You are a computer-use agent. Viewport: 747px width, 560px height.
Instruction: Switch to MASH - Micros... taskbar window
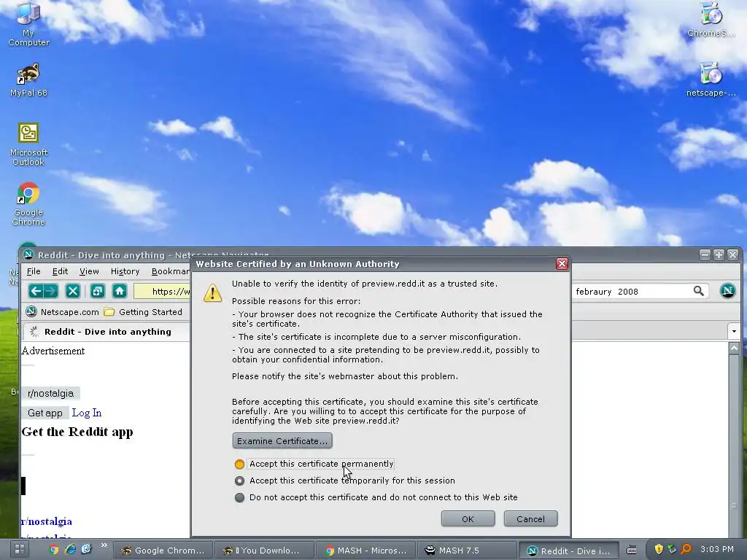pos(365,550)
